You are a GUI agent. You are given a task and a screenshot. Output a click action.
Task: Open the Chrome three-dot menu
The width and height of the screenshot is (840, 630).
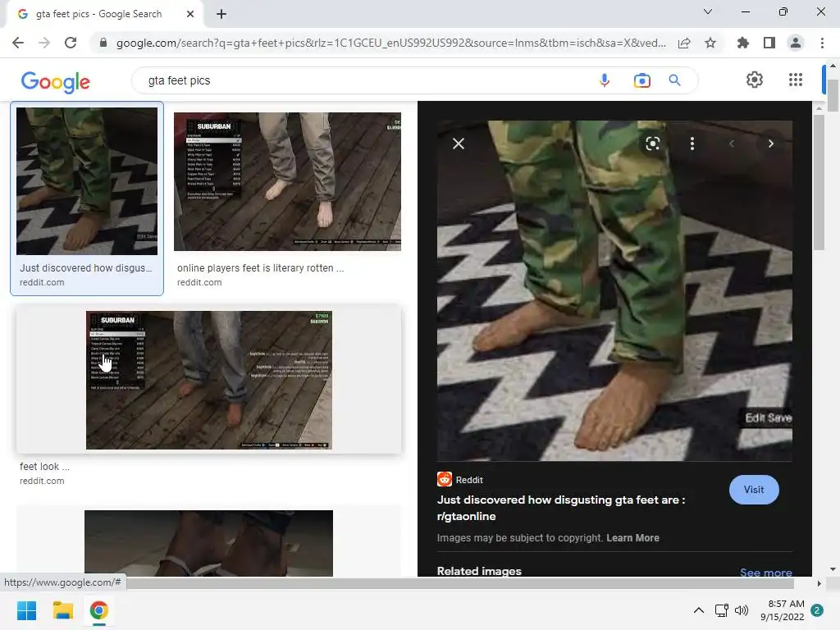pos(822,43)
